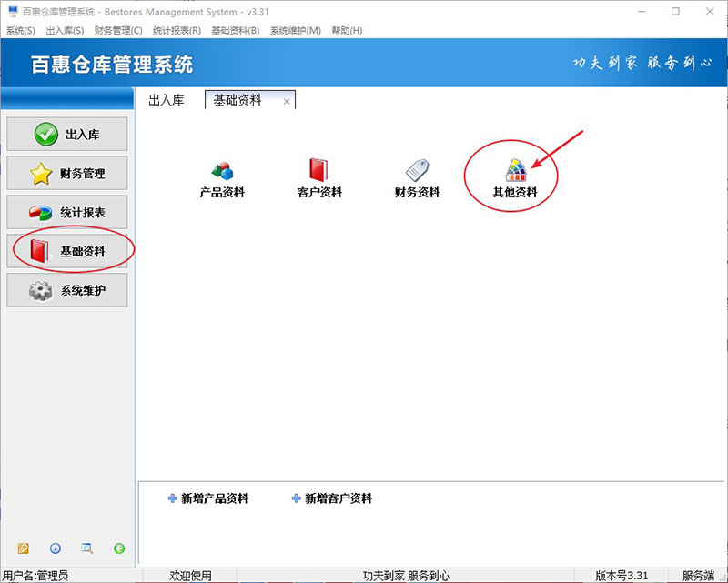Viewport: 728px width, 583px height.
Task: Open the 统计报表(R) menu
Action: coord(177,30)
